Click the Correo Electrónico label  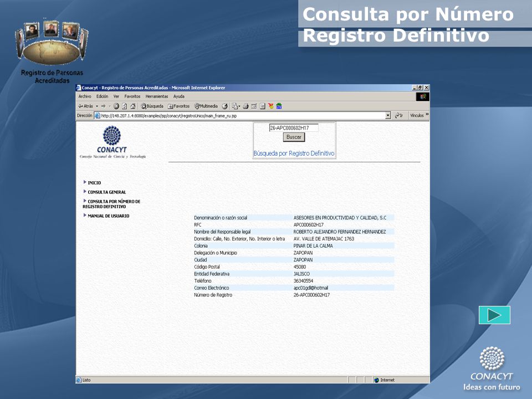211,288
